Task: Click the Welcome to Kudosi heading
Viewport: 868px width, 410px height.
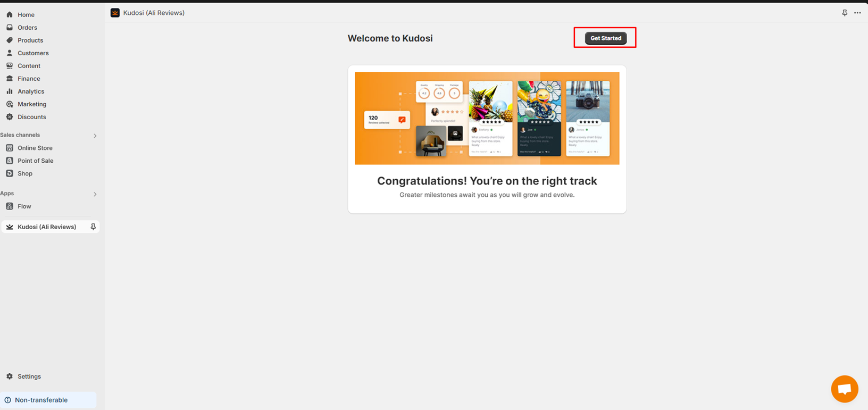Action: 390,38
